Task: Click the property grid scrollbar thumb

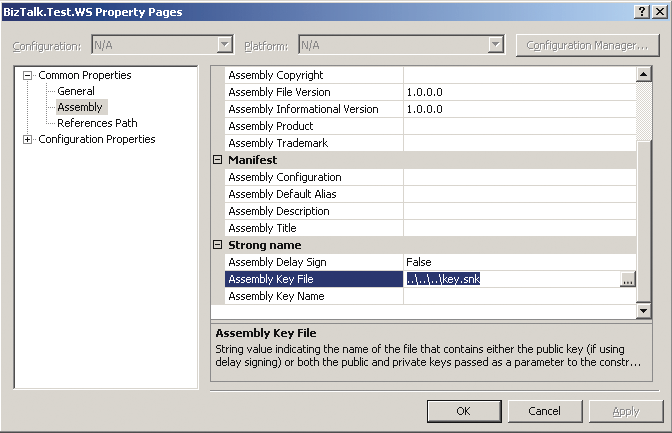Action: click(x=643, y=222)
